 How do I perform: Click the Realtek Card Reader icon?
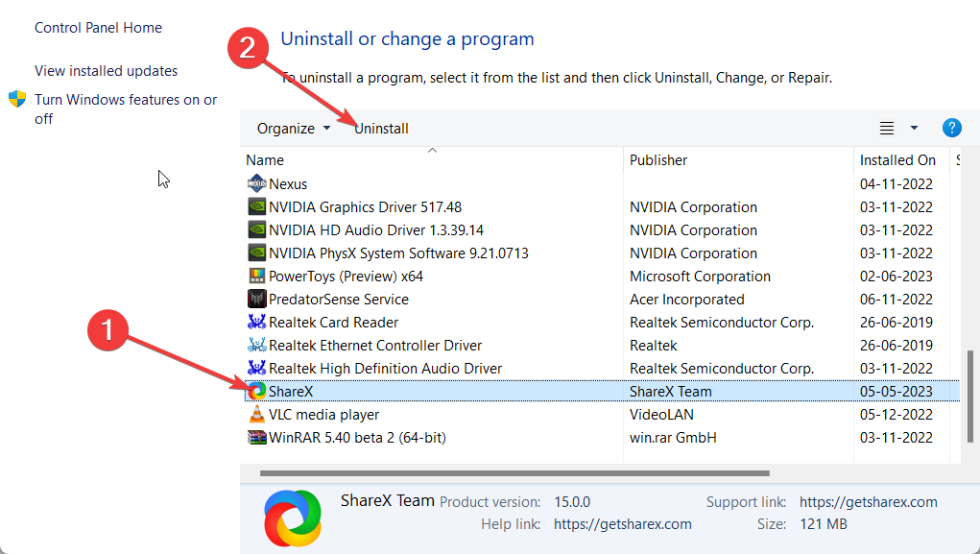click(x=257, y=322)
